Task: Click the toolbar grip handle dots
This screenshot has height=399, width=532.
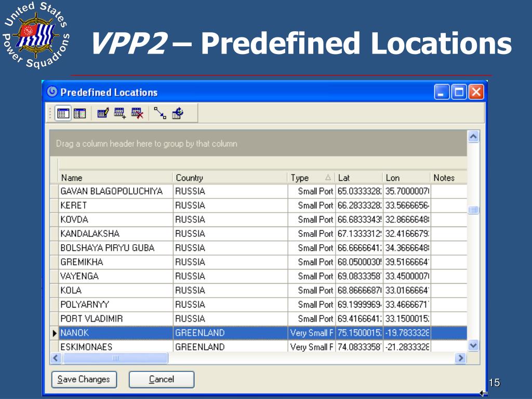Action: coord(50,113)
